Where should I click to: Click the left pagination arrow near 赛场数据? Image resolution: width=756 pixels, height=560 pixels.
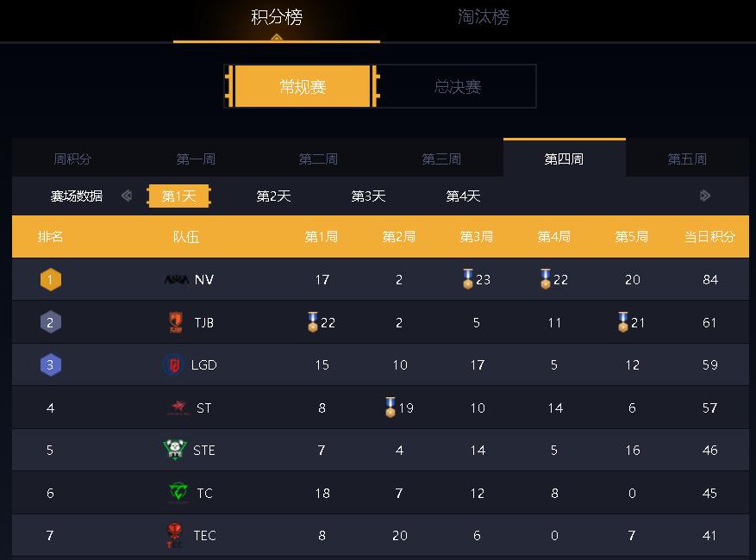(127, 196)
